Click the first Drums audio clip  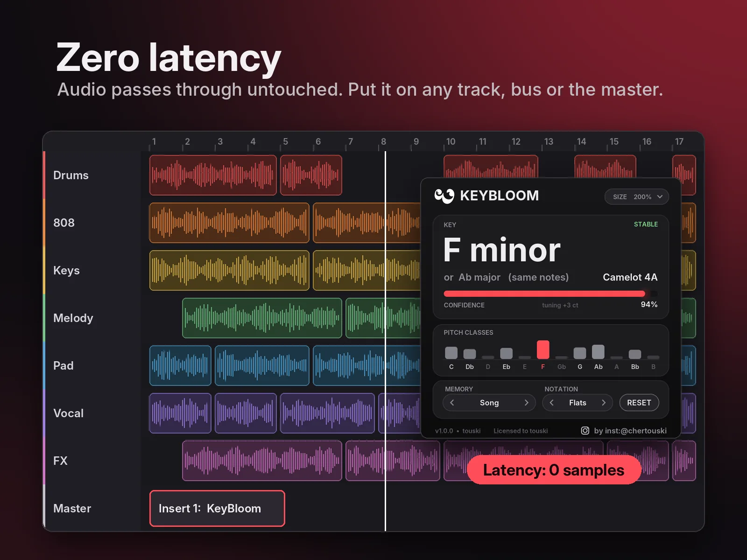click(x=213, y=175)
